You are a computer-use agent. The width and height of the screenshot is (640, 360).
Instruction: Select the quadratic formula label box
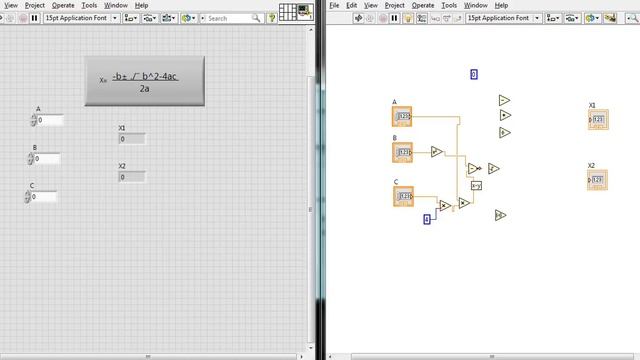click(144, 82)
